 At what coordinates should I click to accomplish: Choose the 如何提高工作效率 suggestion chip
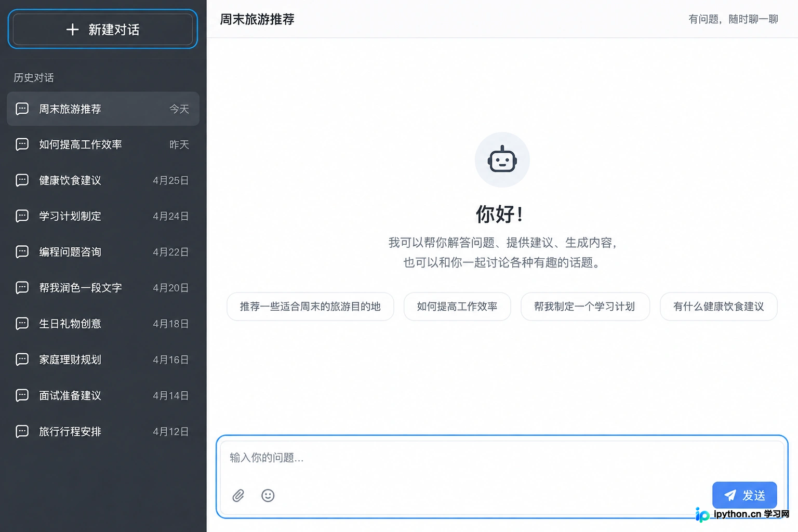click(x=457, y=307)
